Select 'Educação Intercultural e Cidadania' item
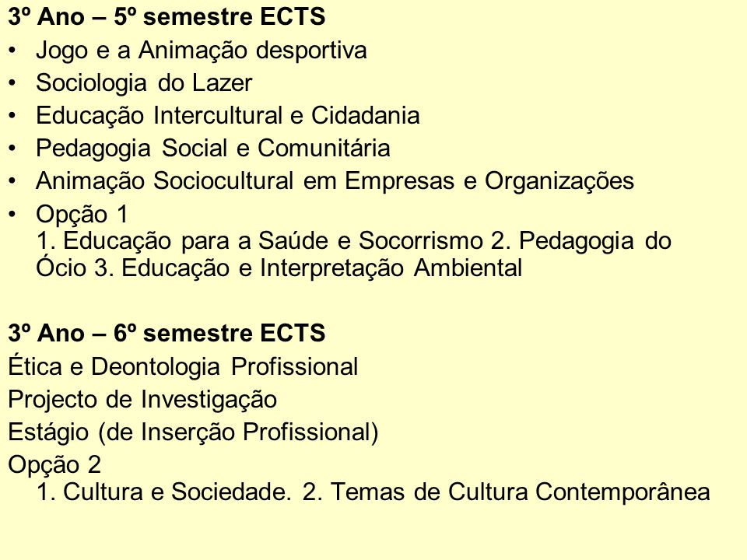Screen dimensions: 747x560 228,116
